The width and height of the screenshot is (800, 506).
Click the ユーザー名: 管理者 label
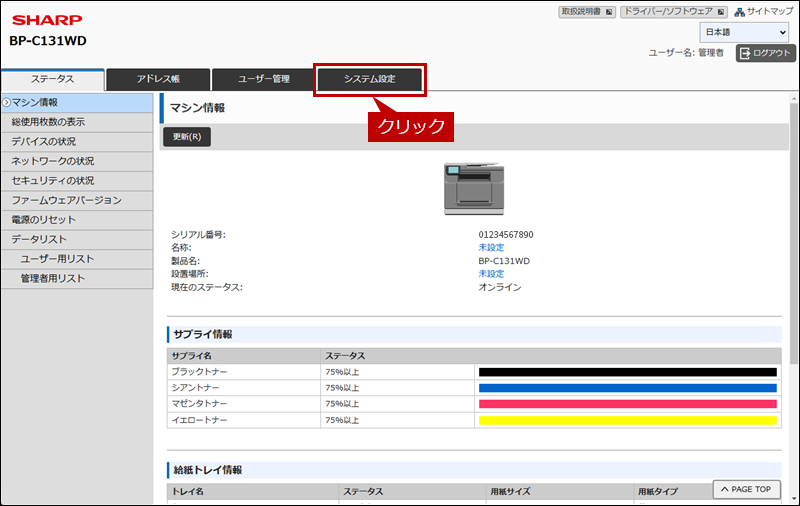point(686,53)
